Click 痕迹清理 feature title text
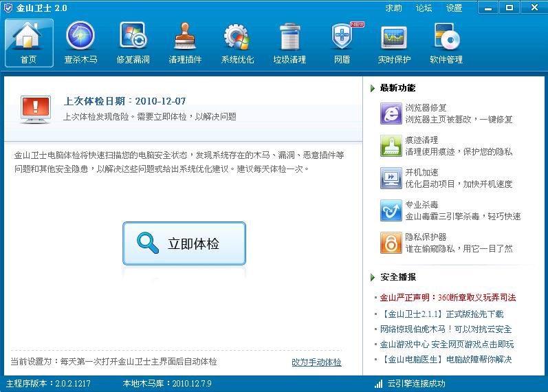 click(421, 140)
